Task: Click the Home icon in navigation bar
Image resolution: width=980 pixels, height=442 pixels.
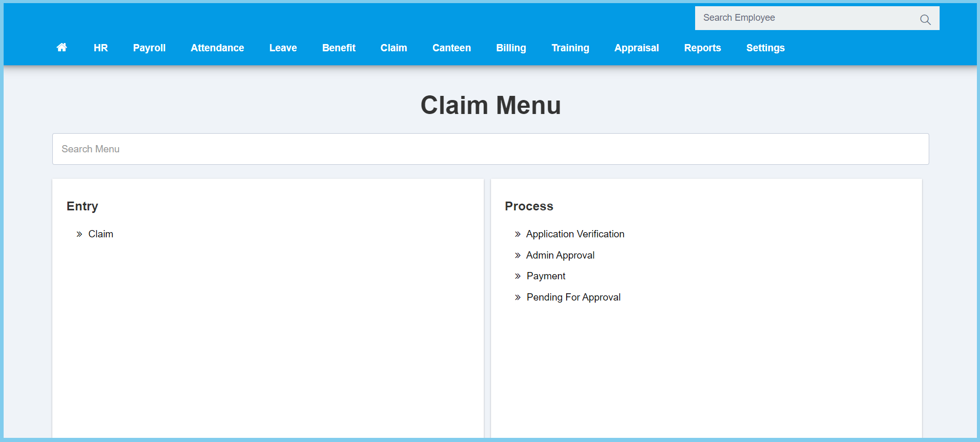Action: [x=62, y=48]
